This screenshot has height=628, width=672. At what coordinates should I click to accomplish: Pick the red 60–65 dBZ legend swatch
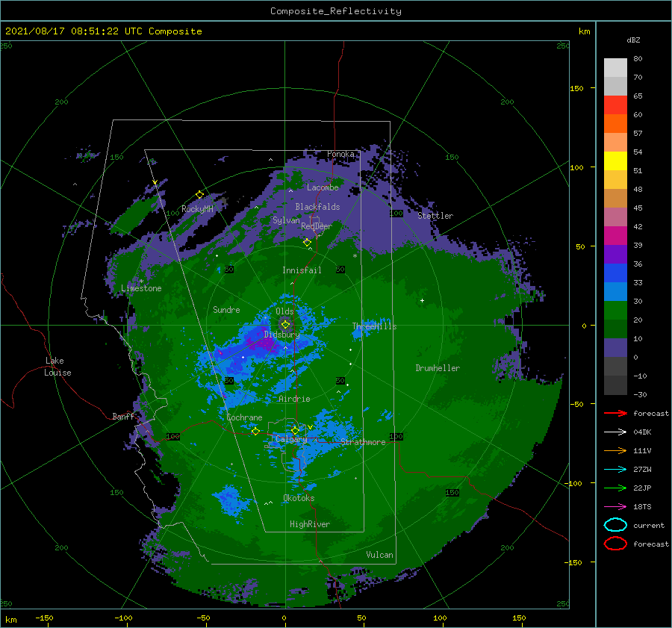pos(615,105)
